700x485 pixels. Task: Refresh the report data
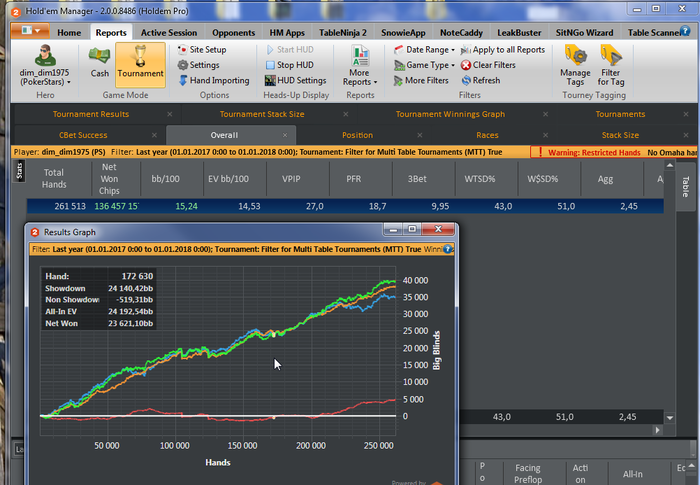(481, 80)
